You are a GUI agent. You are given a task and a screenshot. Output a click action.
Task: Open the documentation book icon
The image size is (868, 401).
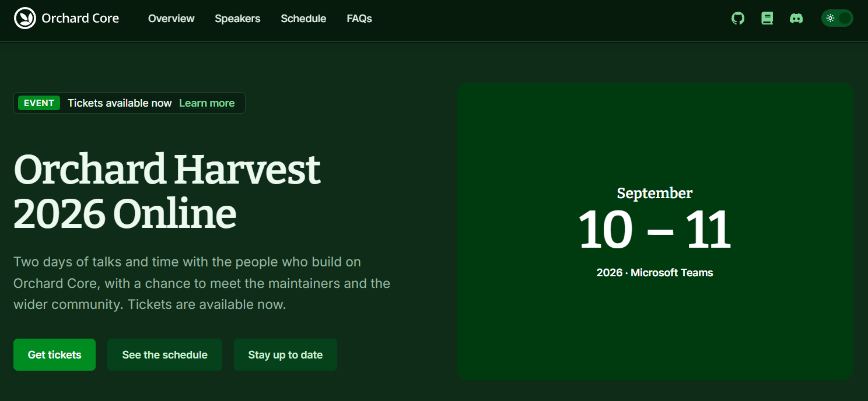(767, 18)
